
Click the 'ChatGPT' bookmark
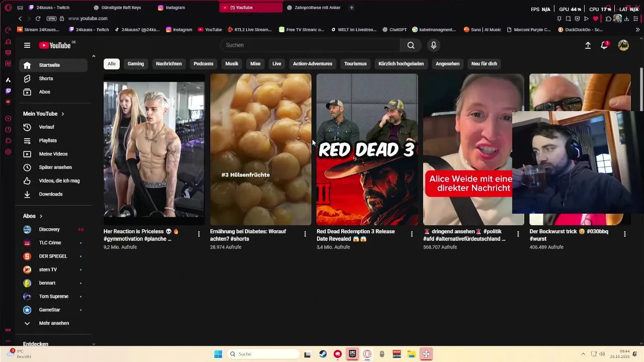click(395, 30)
